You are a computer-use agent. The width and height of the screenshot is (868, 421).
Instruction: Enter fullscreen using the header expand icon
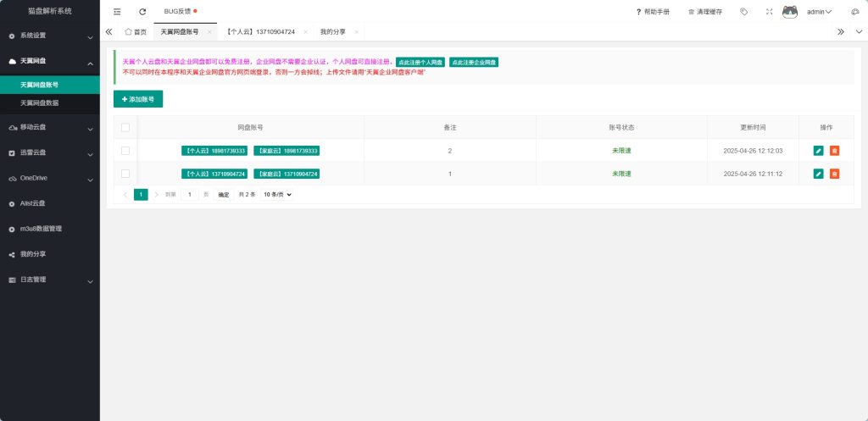point(769,12)
